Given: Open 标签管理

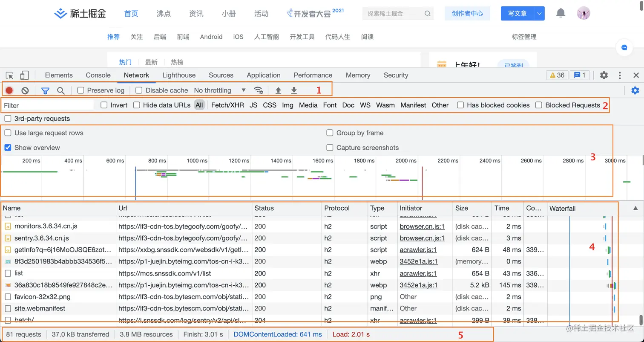Looking at the screenshot, I should click(x=524, y=37).
